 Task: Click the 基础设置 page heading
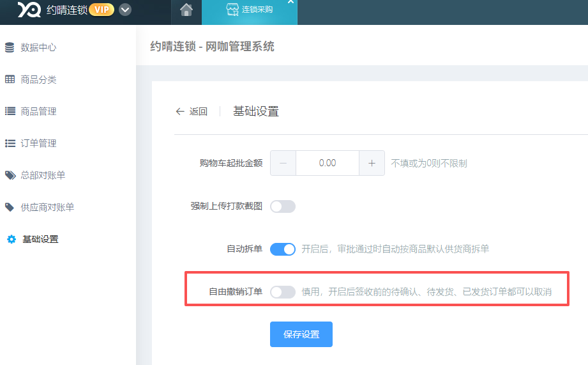click(256, 111)
